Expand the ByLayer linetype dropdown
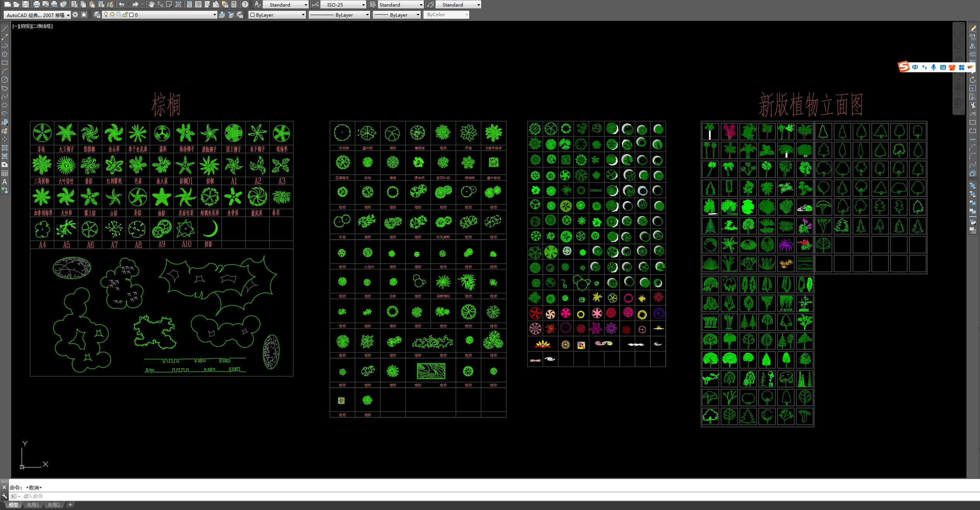The image size is (980, 510). coord(367,15)
